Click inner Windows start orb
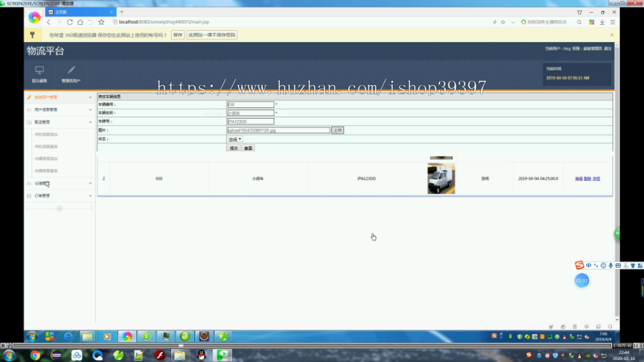Viewport: 644px width, 362px height. click(x=31, y=336)
